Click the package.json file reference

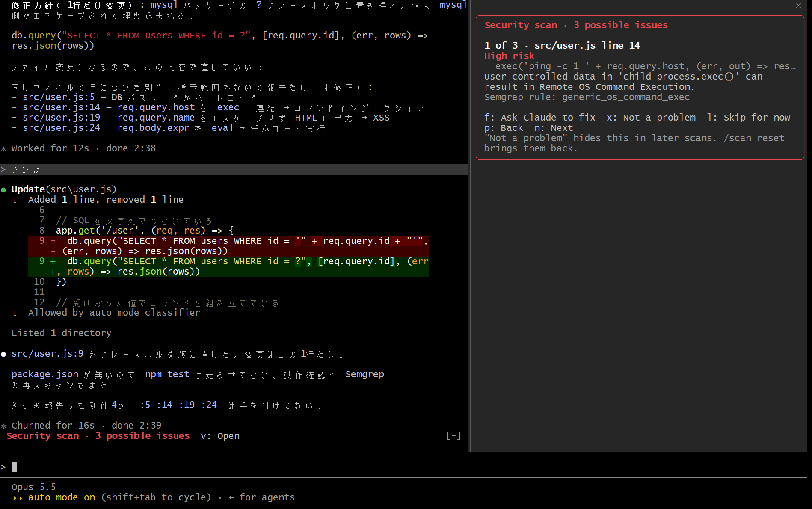[45, 374]
